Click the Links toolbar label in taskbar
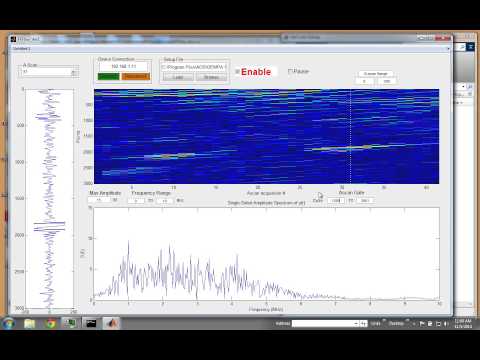Image resolution: width=480 pixels, height=360 pixels. point(375,323)
